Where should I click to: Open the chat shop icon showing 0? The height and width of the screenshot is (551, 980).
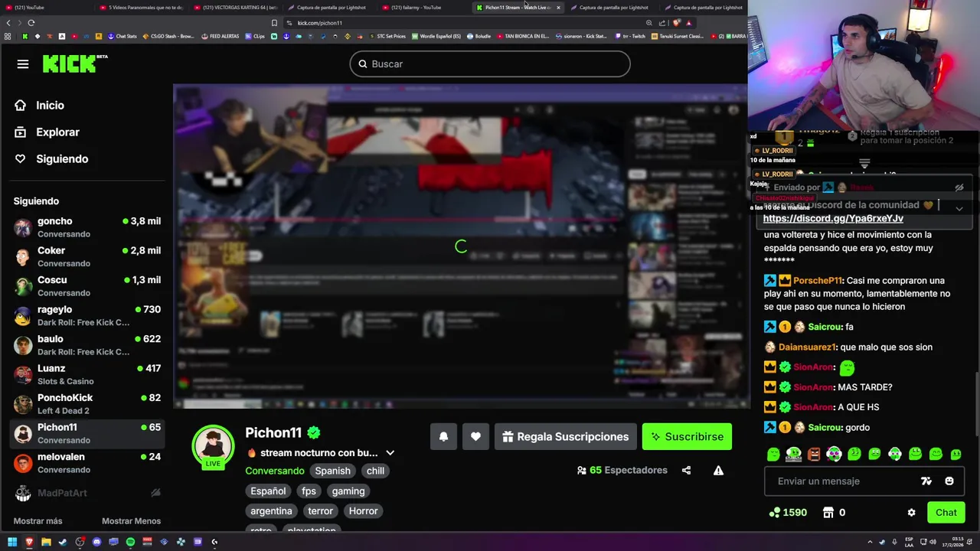point(834,513)
